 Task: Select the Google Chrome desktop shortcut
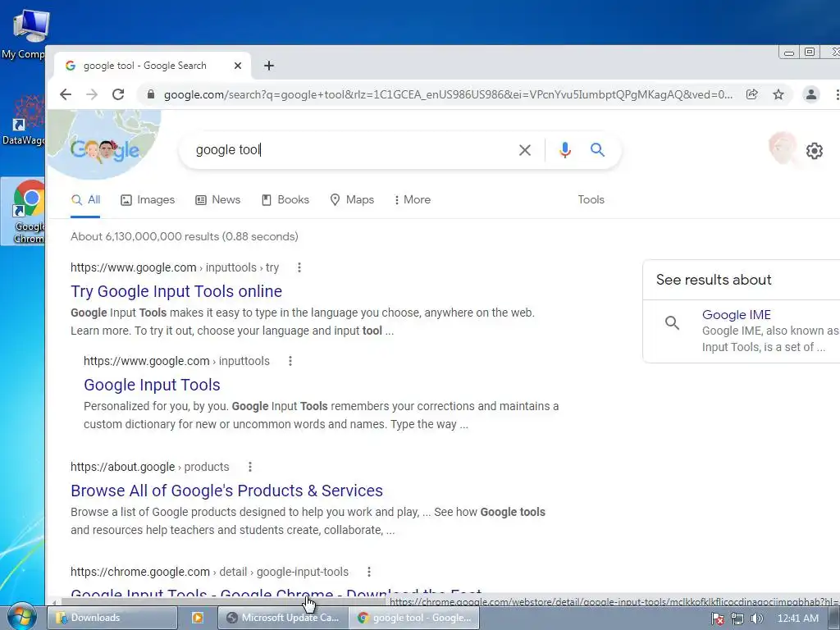tap(24, 212)
